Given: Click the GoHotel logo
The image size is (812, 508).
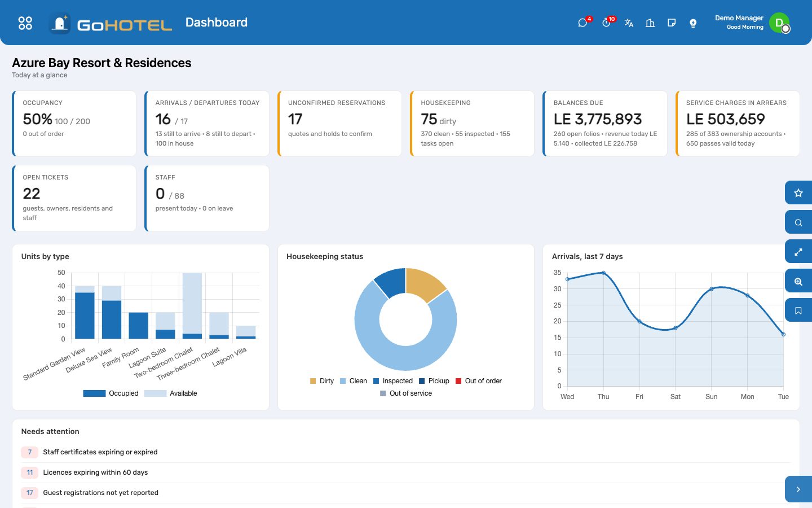Looking at the screenshot, I should (111, 23).
